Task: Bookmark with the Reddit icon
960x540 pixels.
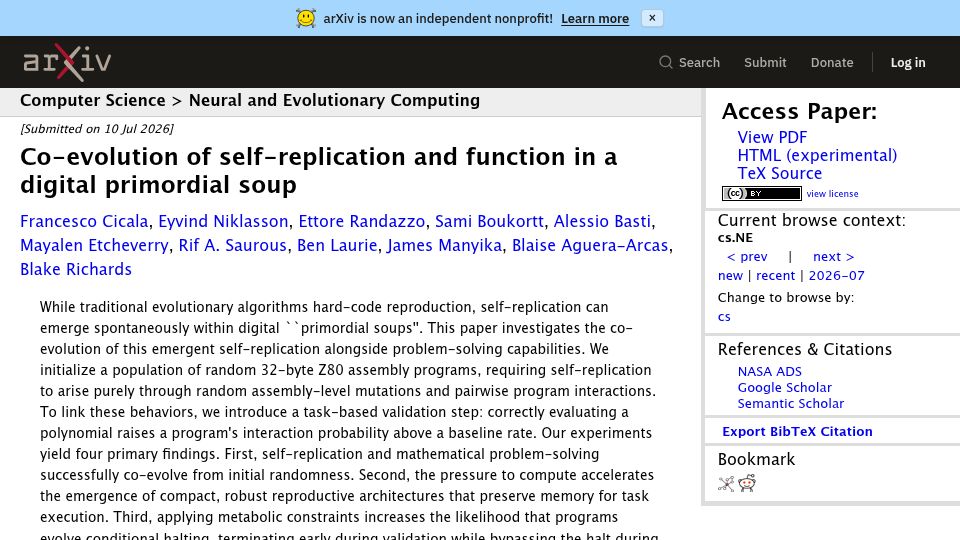Action: coord(747,484)
